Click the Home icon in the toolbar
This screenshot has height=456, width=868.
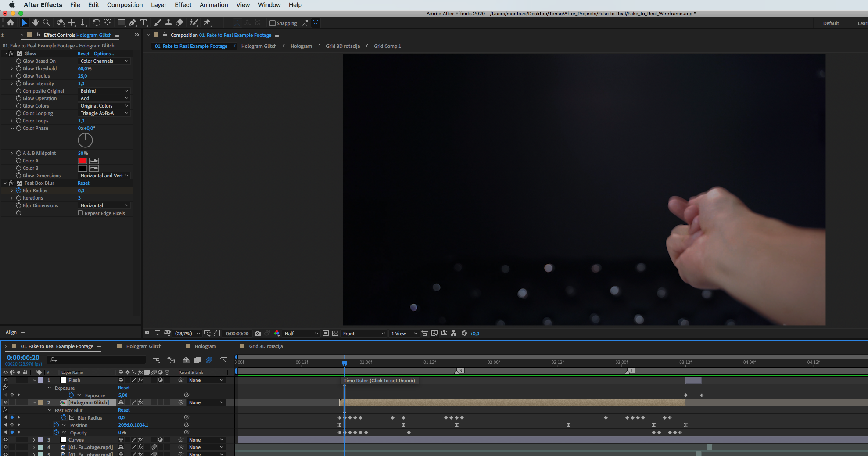pyautogui.click(x=11, y=23)
